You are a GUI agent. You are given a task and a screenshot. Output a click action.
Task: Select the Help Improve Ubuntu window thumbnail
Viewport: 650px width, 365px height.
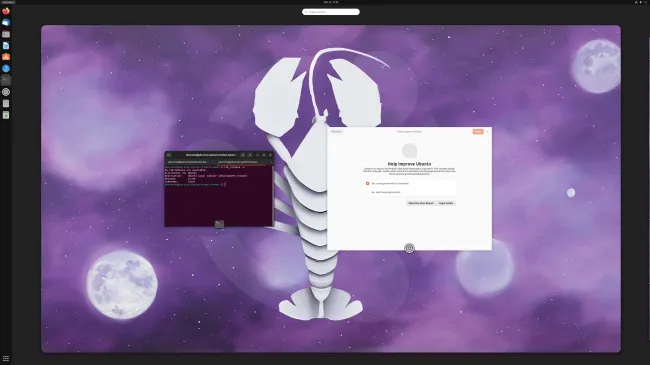[x=410, y=189]
